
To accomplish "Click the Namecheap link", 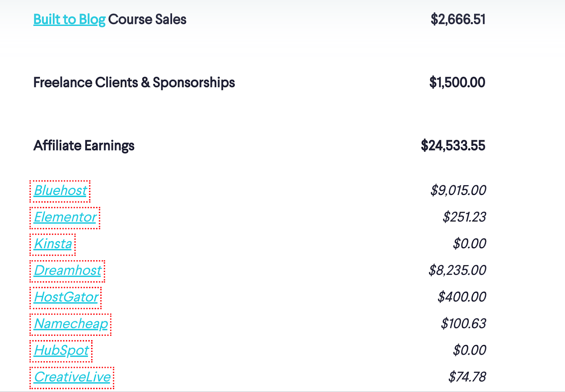I will tap(71, 324).
